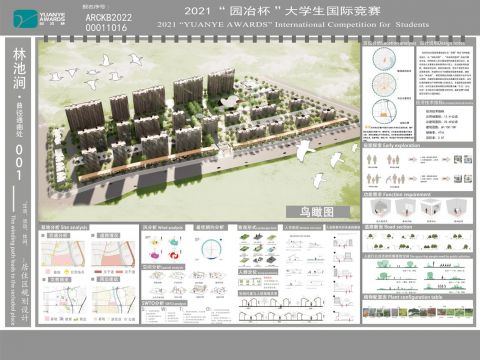Click the Location analysis heading
Image resolution: width=480 pixels, height=360 pixels.
pyautogui.click(x=389, y=43)
